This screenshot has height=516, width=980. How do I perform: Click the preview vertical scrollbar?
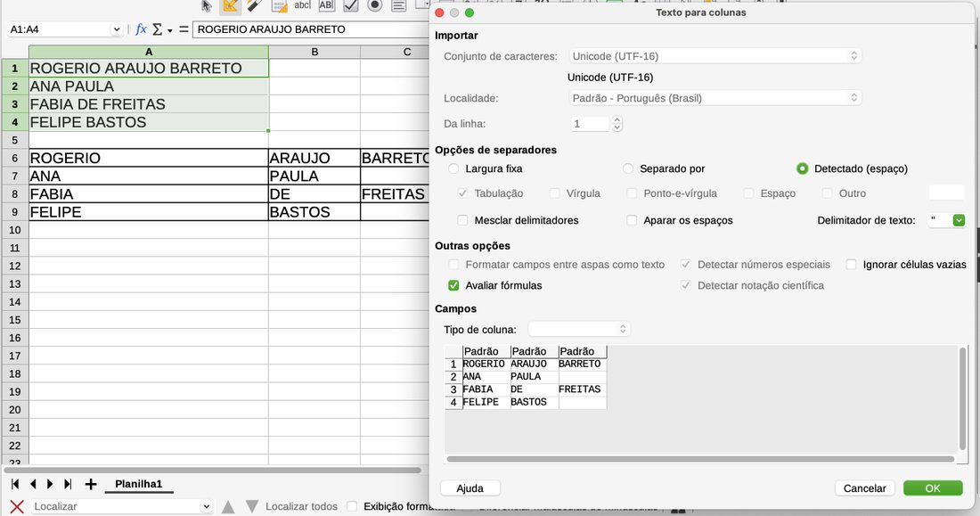click(x=962, y=398)
